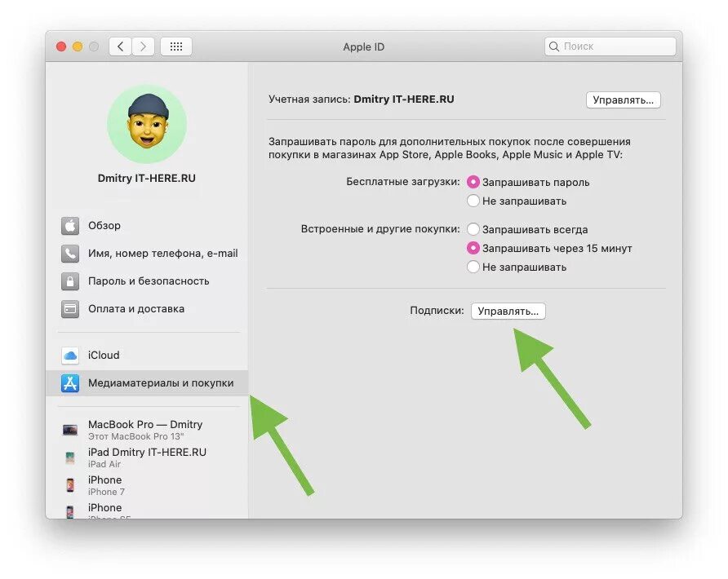Select Медиаматериалы и покупки in sidebar
Viewport: 728px width, 579px height.
pos(147,383)
